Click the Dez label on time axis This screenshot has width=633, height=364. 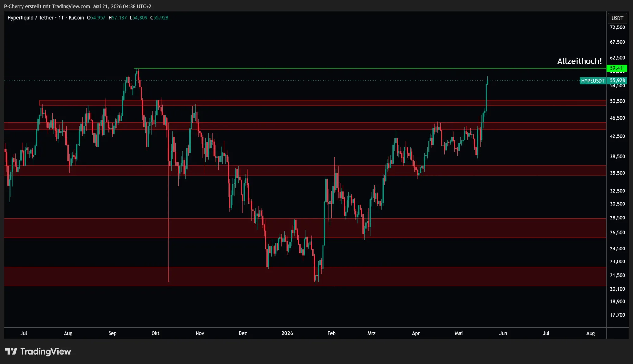pos(243,333)
